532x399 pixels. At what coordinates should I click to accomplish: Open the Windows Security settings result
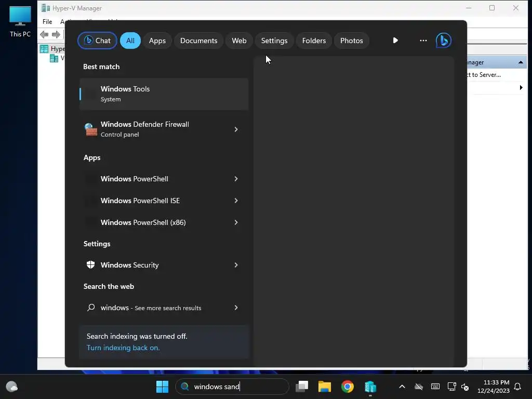pyautogui.click(x=164, y=265)
